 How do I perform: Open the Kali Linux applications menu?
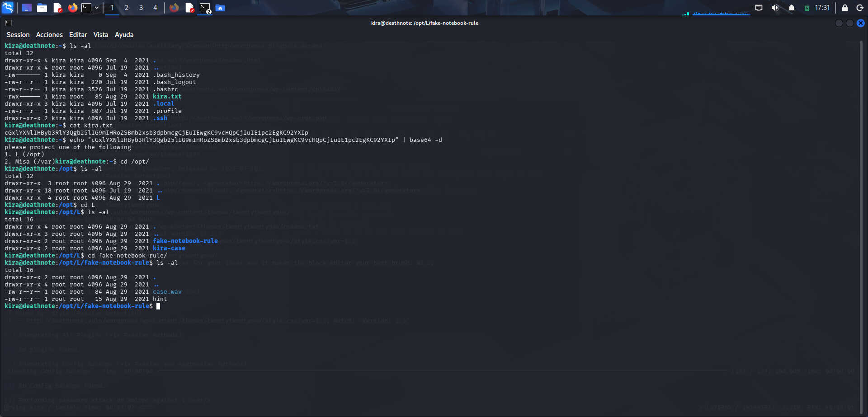(x=8, y=8)
